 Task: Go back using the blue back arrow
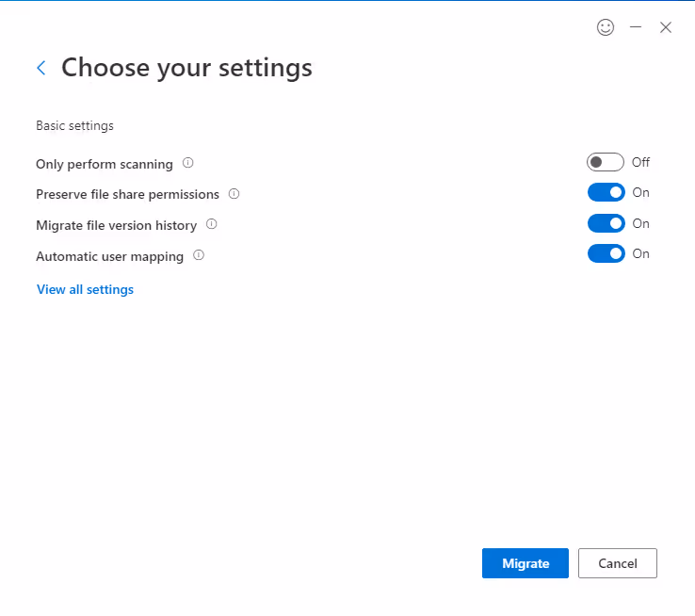[x=41, y=68]
